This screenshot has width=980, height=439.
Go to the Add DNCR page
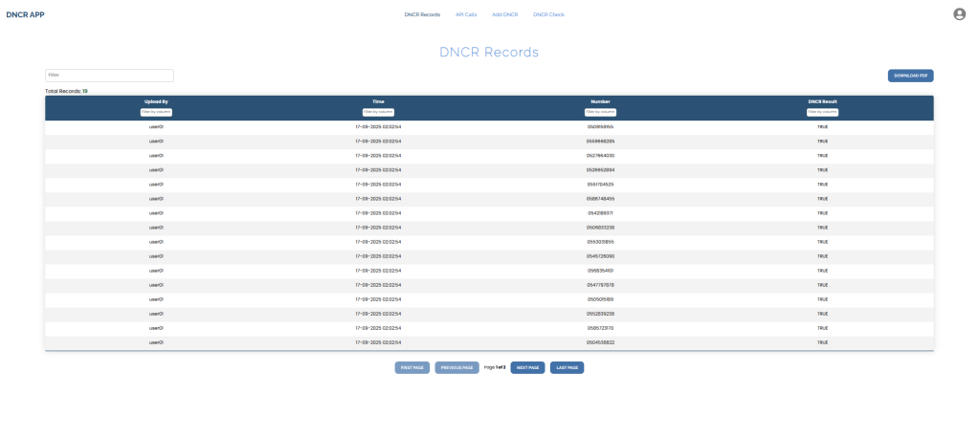coord(504,14)
